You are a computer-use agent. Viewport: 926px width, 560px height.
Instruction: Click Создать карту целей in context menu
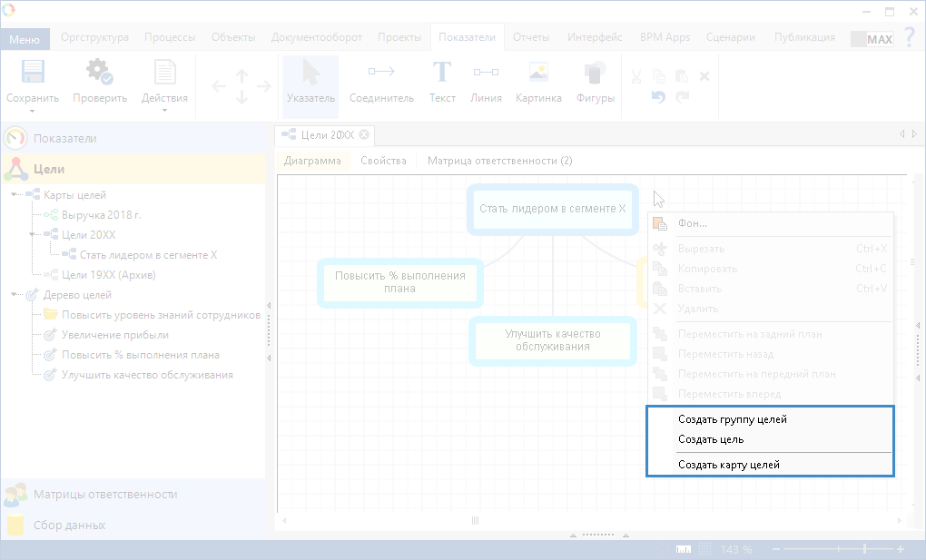pyautogui.click(x=728, y=465)
